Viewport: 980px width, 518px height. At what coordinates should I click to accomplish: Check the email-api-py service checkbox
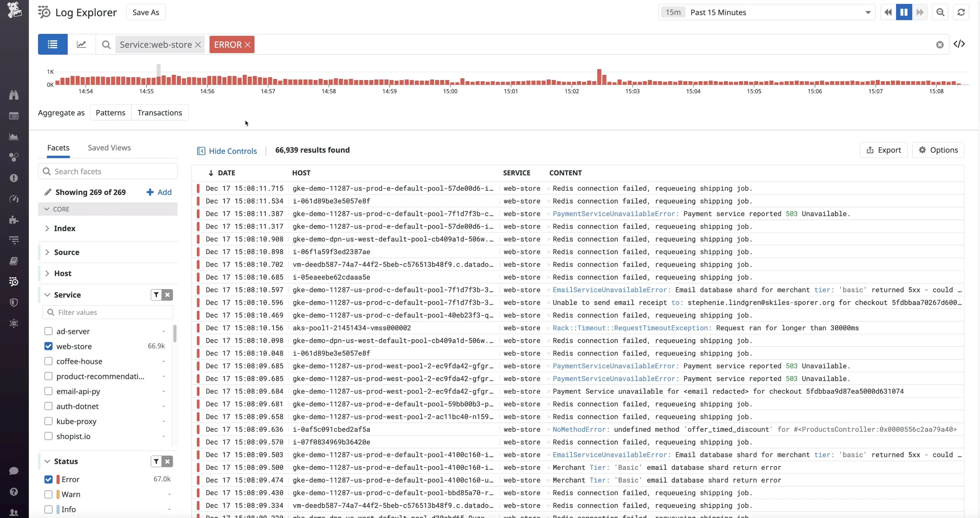(x=48, y=391)
